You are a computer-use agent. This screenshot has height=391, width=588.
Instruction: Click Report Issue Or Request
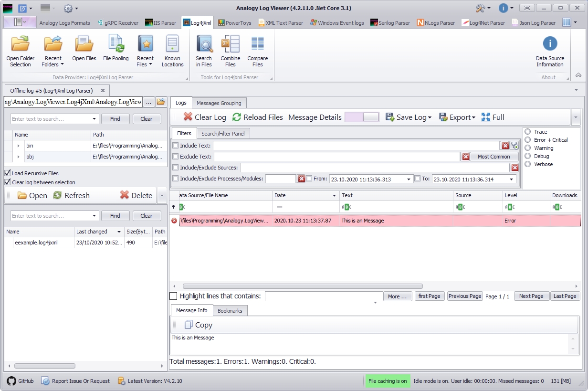point(75,381)
